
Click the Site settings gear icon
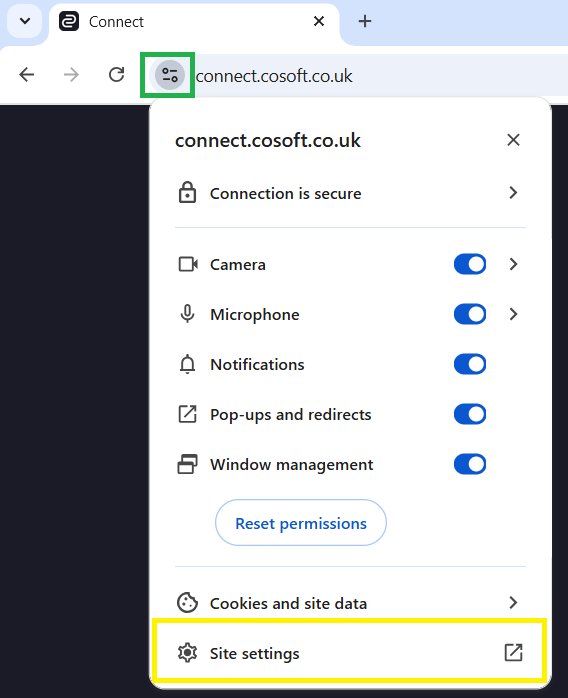tap(187, 653)
